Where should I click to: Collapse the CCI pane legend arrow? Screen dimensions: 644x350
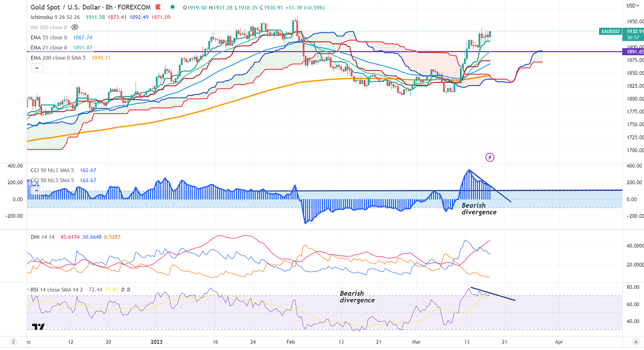click(37, 190)
